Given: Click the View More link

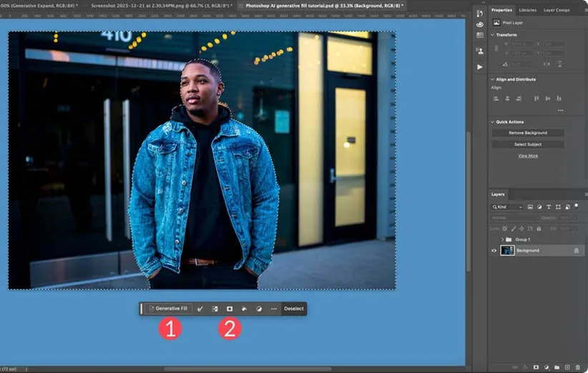Looking at the screenshot, I should point(528,155).
